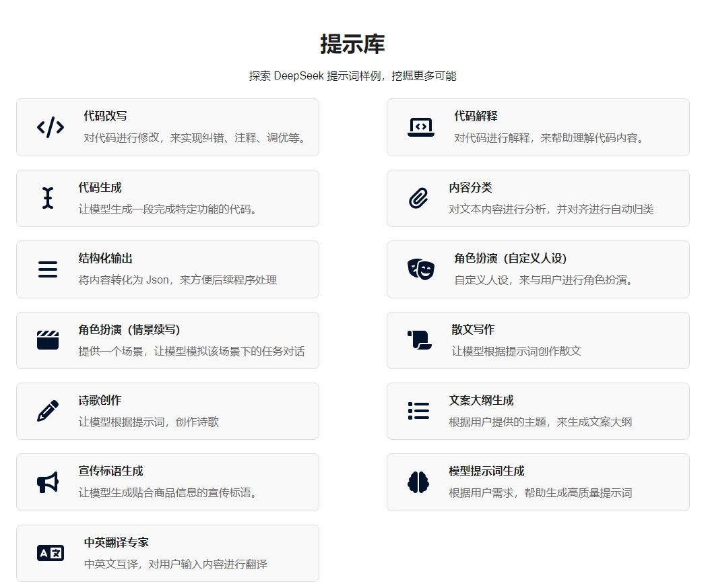The image size is (708, 588).
Task: Click the 提示库 page heading
Action: (352, 44)
